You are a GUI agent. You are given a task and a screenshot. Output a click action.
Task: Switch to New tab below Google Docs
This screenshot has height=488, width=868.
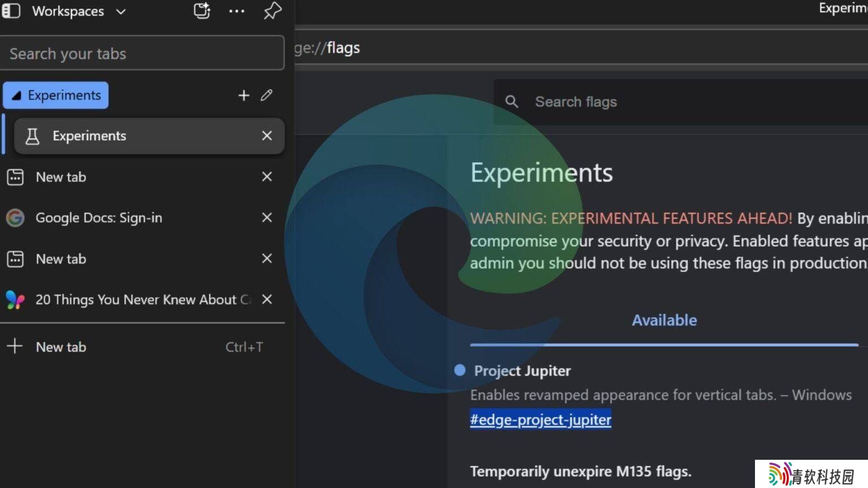pos(142,259)
